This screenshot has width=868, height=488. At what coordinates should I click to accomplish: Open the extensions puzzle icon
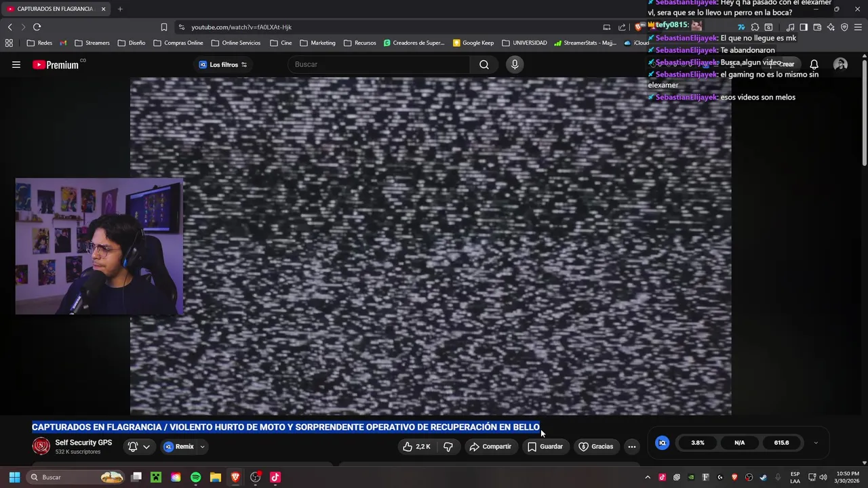pyautogui.click(x=755, y=27)
